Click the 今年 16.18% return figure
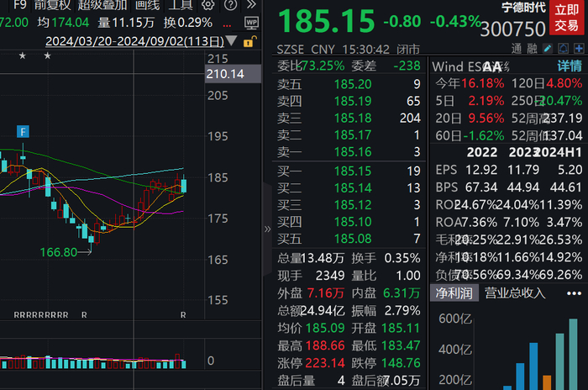The height and width of the screenshot is (390, 588). click(x=483, y=83)
